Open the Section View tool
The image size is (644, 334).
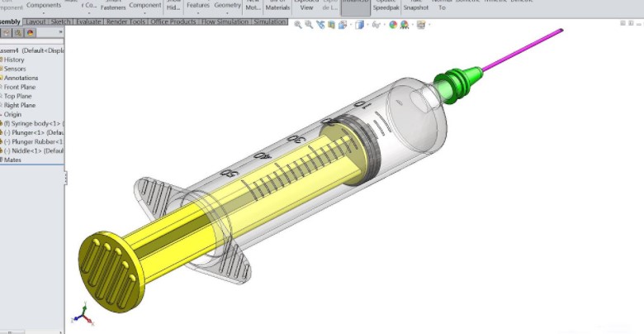(x=330, y=25)
